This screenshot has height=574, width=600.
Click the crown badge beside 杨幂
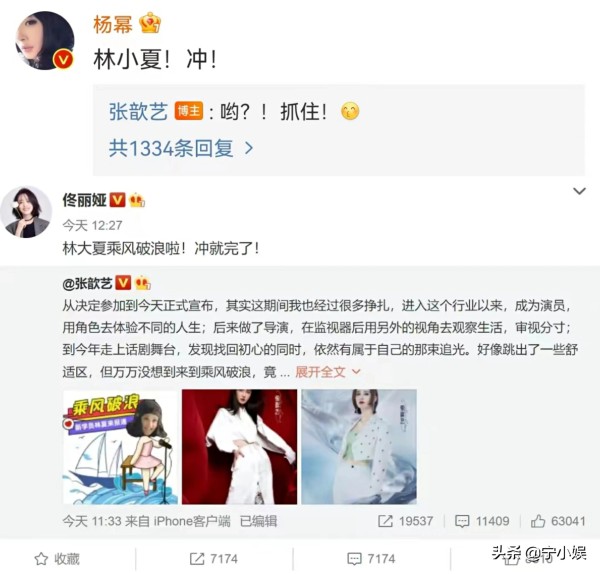coord(150,23)
